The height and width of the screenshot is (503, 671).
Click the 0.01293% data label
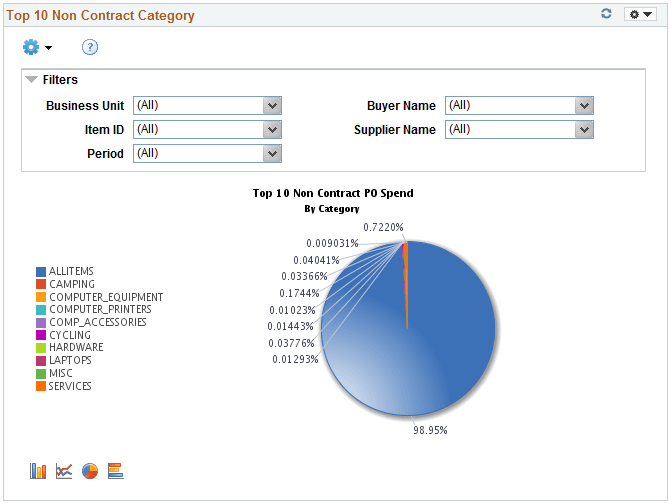click(295, 360)
